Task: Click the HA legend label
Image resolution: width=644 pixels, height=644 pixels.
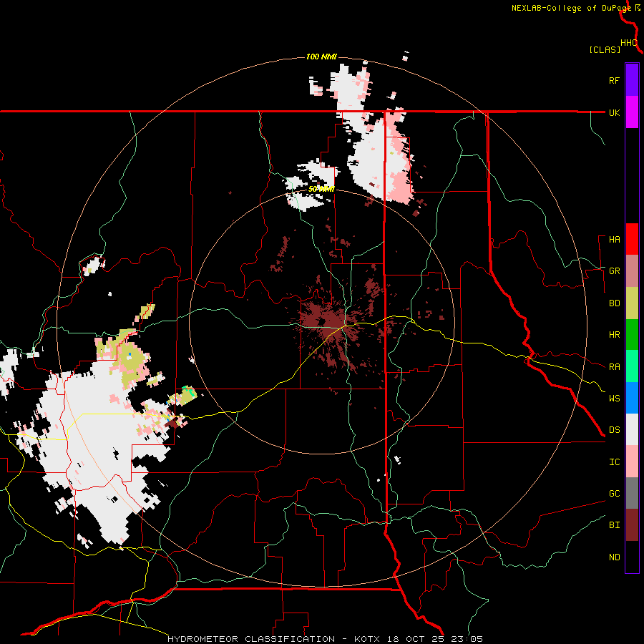Action: coord(614,240)
